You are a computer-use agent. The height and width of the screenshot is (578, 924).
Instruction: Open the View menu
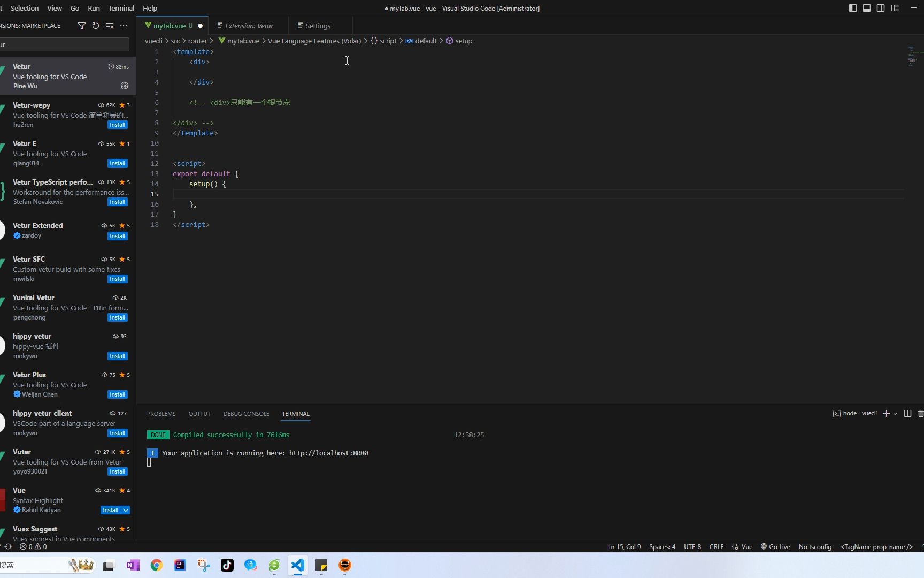point(55,8)
